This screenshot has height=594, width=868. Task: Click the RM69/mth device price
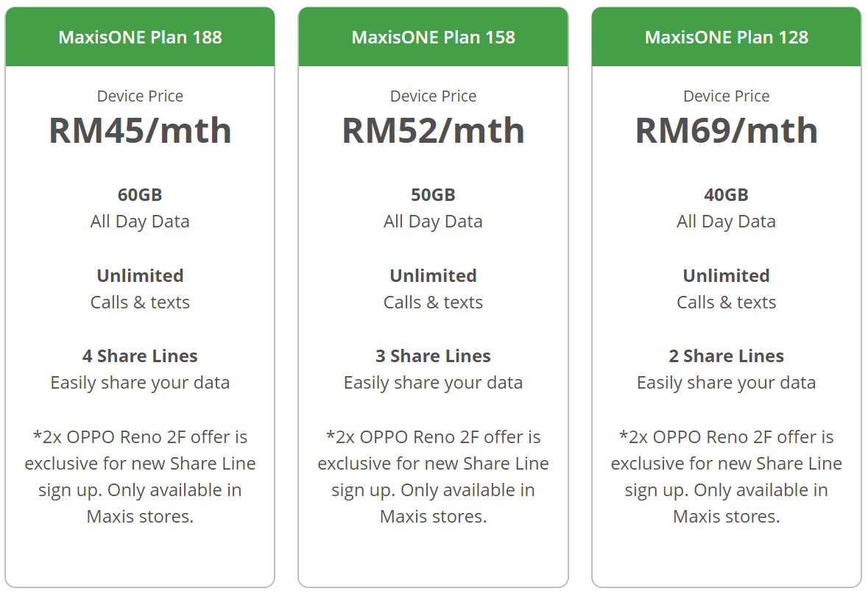[726, 130]
